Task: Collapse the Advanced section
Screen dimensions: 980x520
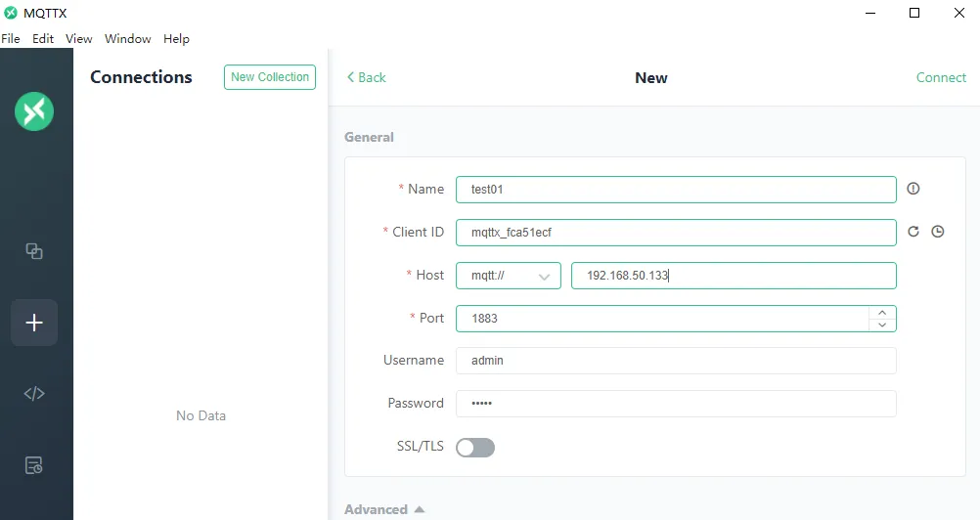Action: [384, 509]
